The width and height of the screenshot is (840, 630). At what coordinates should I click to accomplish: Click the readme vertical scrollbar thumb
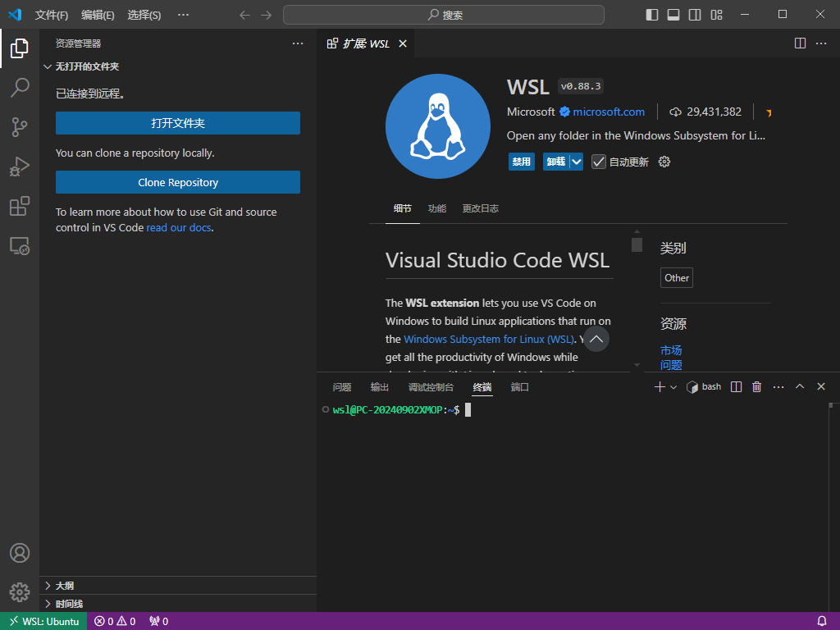(x=637, y=244)
